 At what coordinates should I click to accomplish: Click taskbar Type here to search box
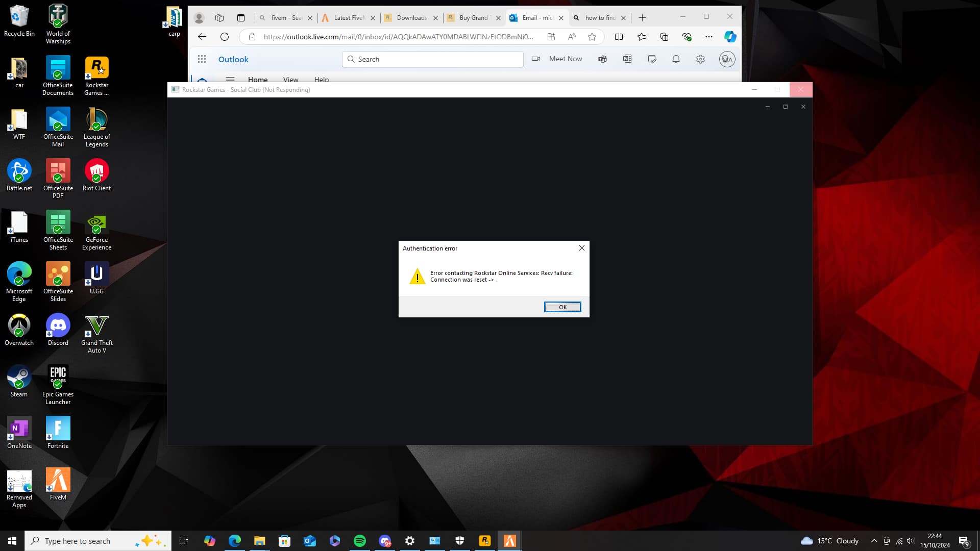pos(97,541)
